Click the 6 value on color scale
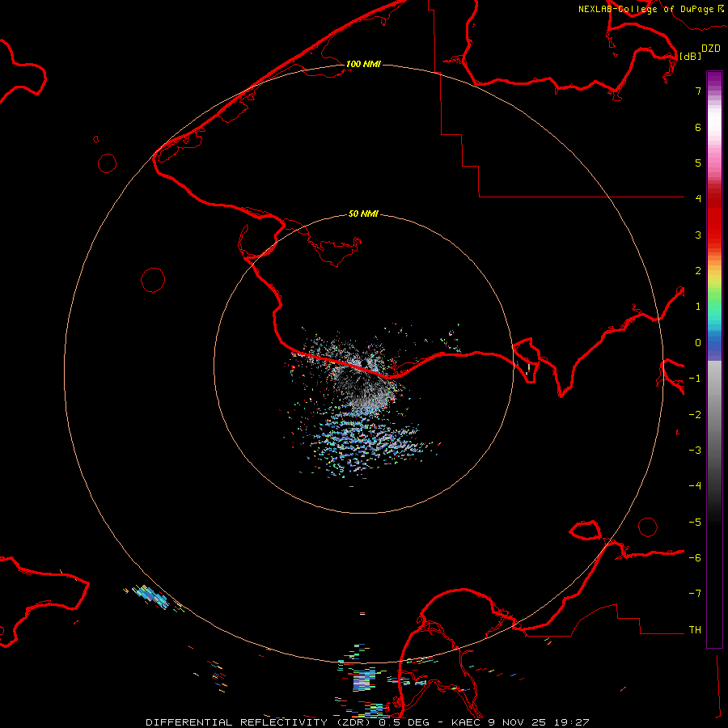The image size is (728, 728). pyautogui.click(x=698, y=127)
